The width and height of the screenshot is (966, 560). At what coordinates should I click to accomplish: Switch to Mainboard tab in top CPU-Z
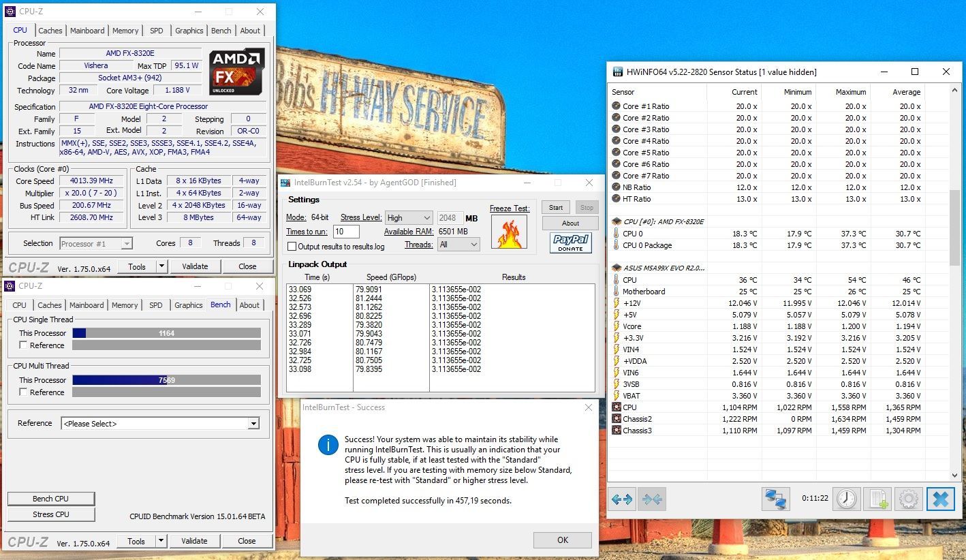tap(87, 31)
